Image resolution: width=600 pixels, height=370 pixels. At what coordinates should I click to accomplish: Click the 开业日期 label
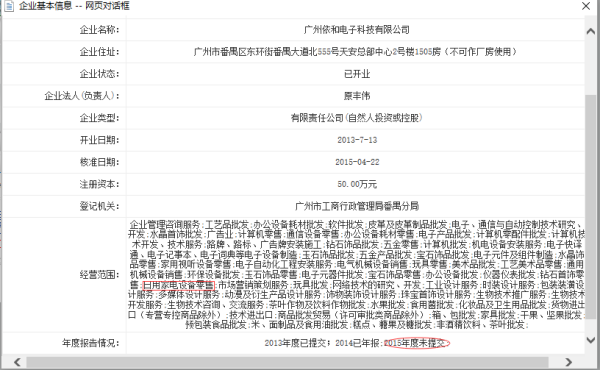(99, 140)
